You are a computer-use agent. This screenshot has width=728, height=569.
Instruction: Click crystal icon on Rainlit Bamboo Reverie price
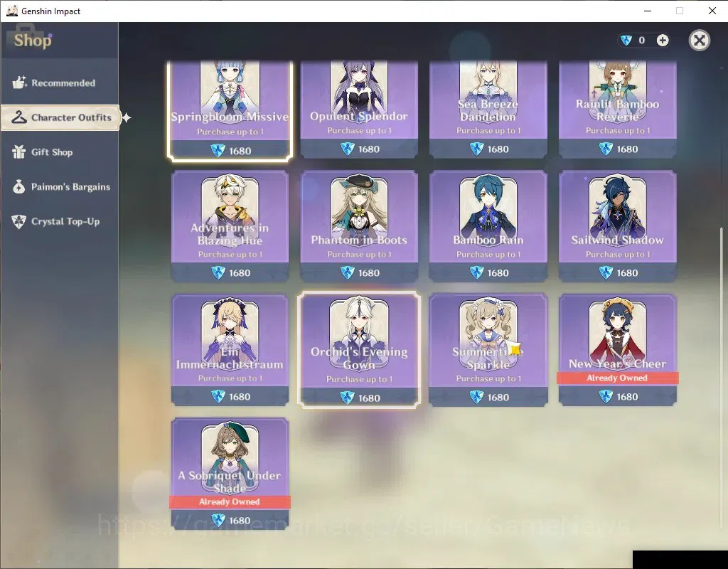[606, 149]
